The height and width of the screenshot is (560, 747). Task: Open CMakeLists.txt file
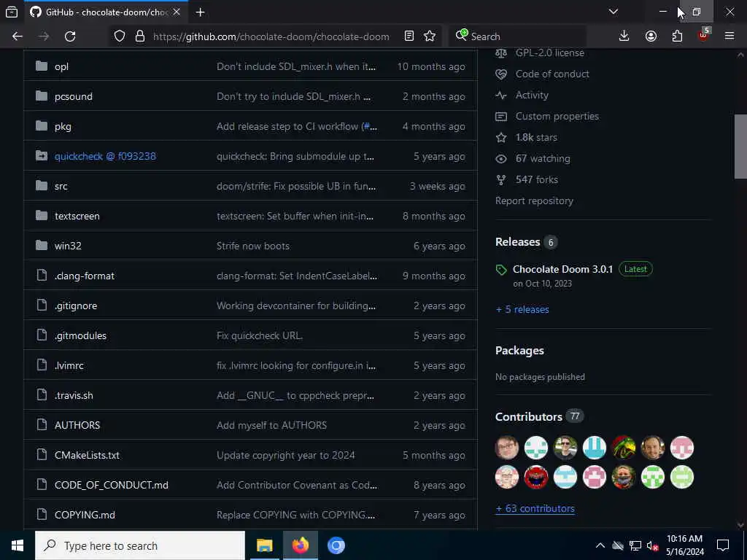[88, 455]
